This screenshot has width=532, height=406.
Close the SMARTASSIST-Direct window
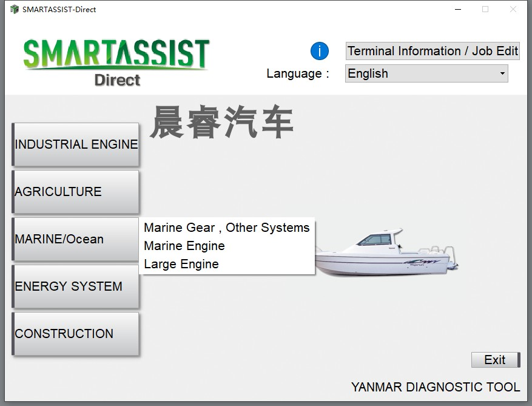click(513, 9)
